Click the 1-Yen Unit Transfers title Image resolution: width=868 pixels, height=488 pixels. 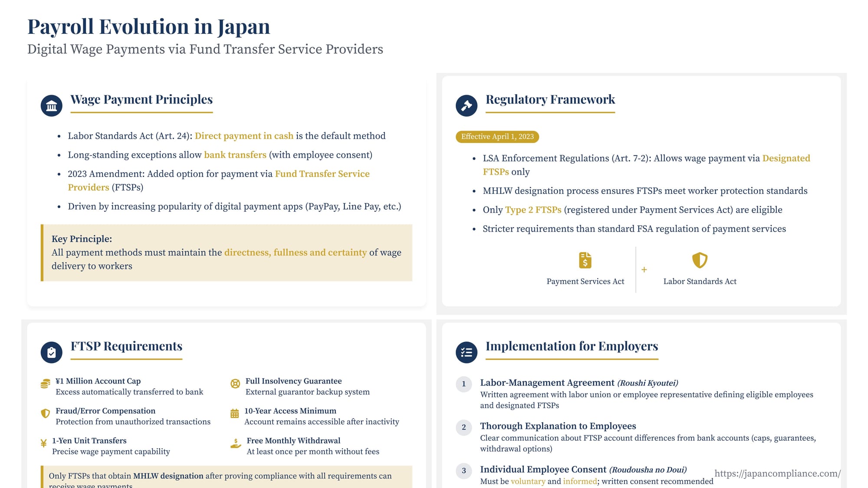pos(89,440)
